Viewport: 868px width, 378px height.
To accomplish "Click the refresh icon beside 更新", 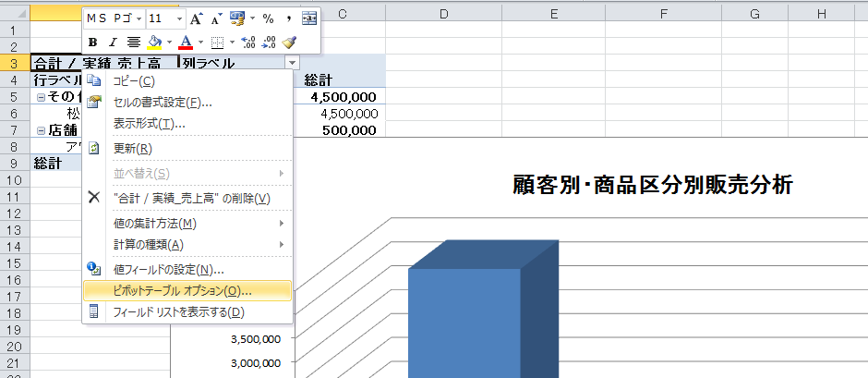I will click(94, 149).
